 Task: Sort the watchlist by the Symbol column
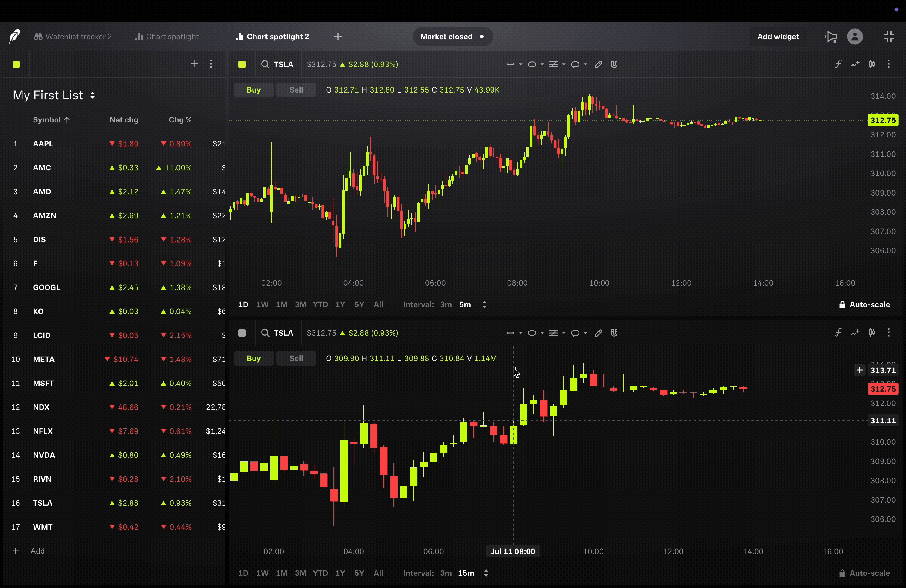[51, 120]
